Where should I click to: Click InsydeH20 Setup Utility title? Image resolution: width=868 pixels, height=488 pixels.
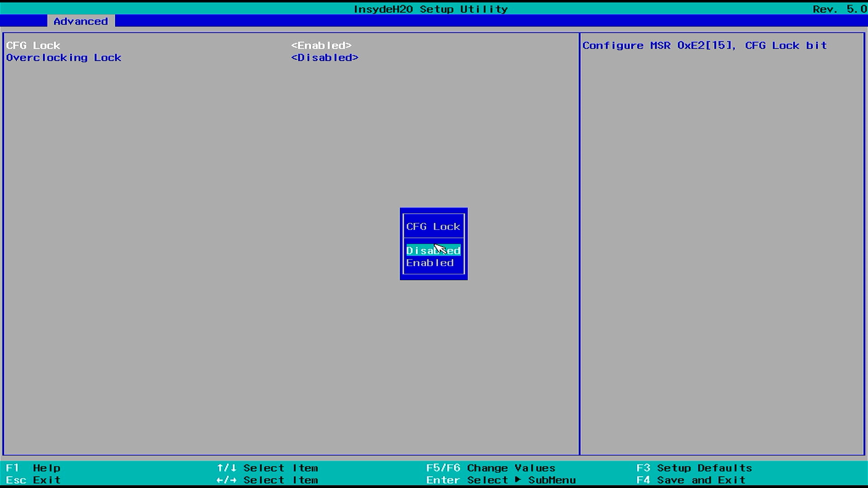point(430,9)
